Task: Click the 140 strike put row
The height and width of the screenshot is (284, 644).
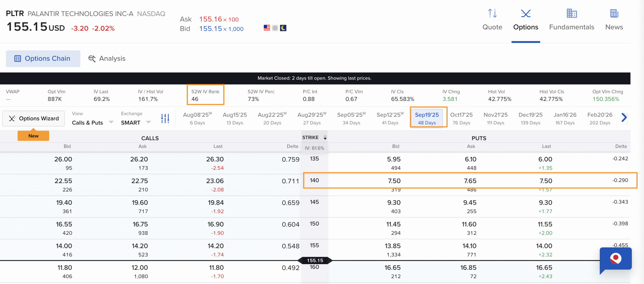Action: [x=470, y=181]
